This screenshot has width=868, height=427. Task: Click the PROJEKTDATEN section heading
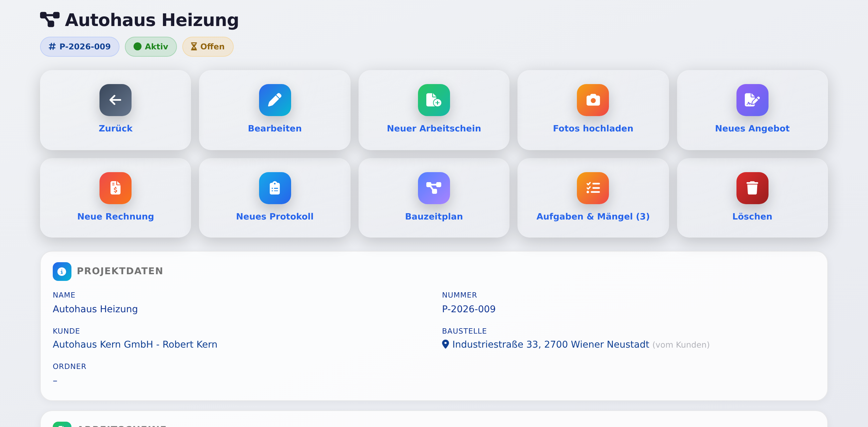coord(120,271)
